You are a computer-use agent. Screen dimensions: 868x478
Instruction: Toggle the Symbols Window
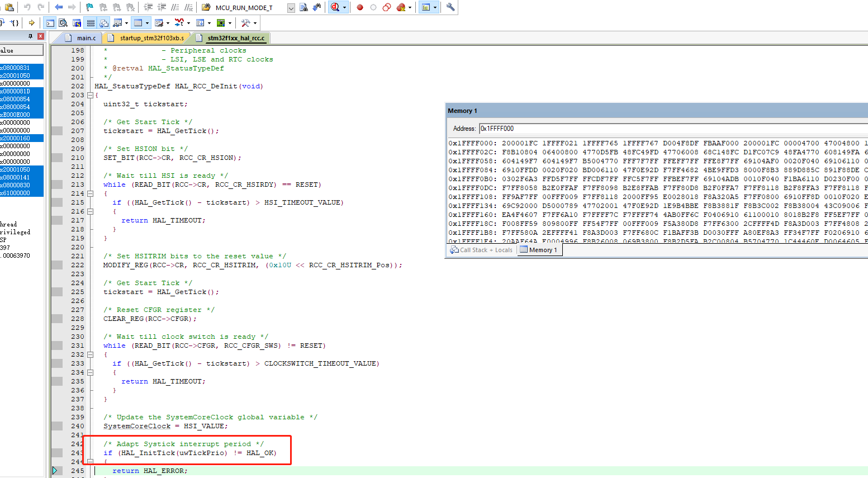point(77,23)
